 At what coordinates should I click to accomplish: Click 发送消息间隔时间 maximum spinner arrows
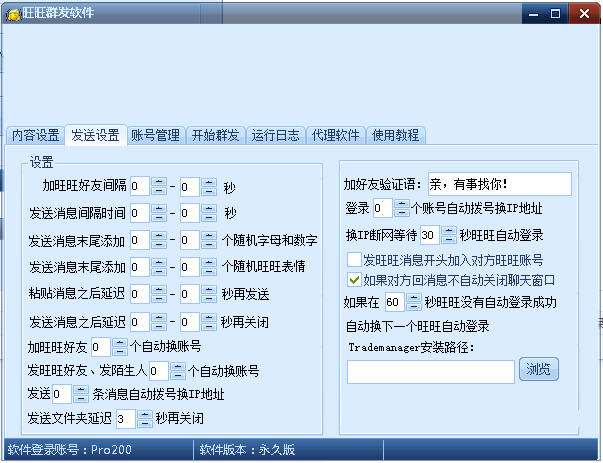click(x=209, y=213)
